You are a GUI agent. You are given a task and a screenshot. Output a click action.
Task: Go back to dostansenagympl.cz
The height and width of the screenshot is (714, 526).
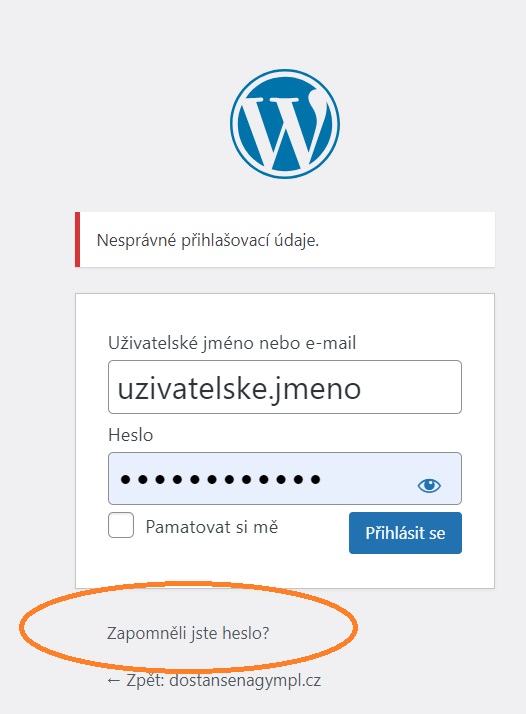point(214,680)
